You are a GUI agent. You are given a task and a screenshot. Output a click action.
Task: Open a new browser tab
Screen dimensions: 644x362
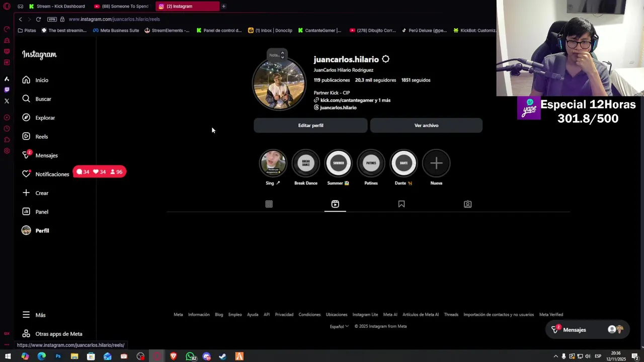coord(223,6)
